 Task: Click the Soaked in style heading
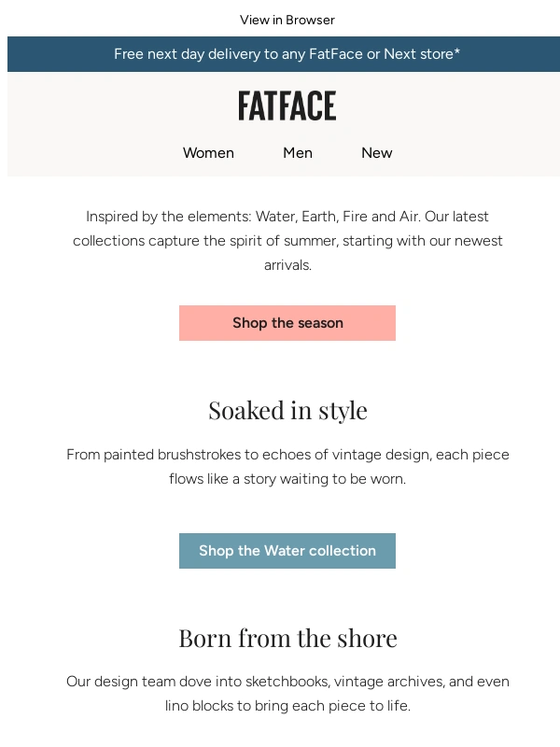[x=287, y=410]
